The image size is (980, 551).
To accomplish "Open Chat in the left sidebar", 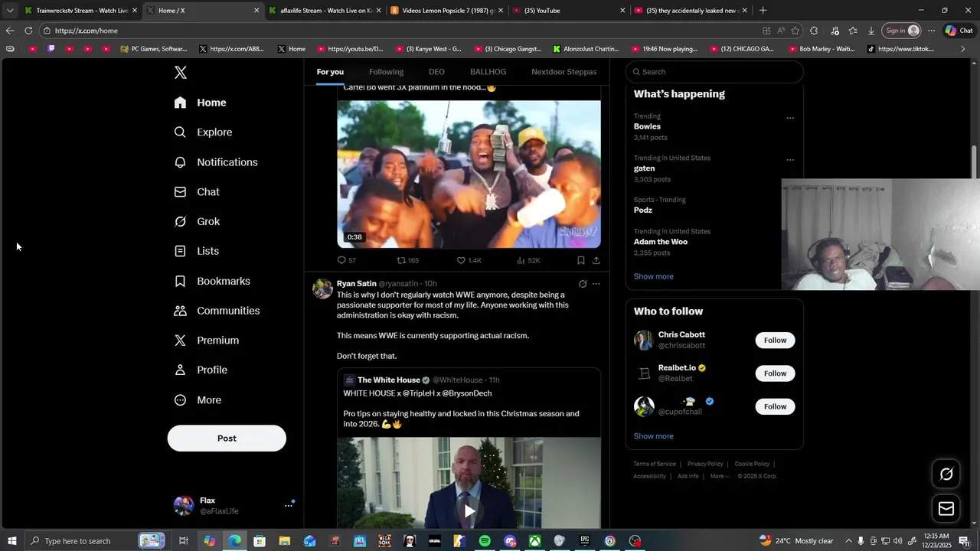I will tap(197, 192).
